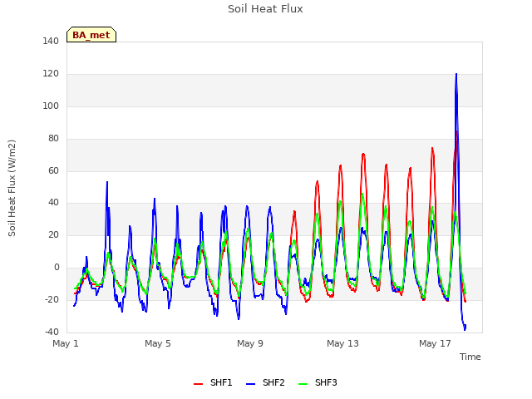The height and width of the screenshot is (399, 532).
Task: Click the May 1 x-axis label
Action: (66, 343)
